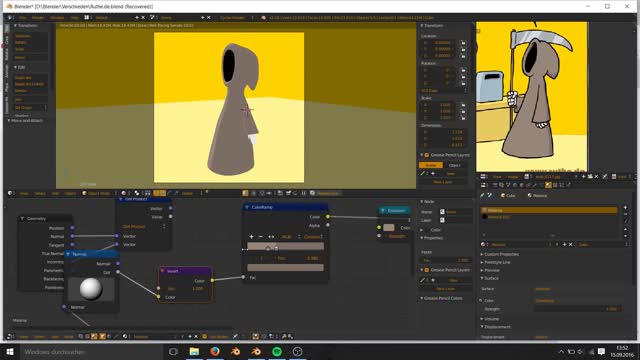Click the Scene button in Grease Pencil Layers
This screenshot has width=640, height=360.
pos(431,165)
